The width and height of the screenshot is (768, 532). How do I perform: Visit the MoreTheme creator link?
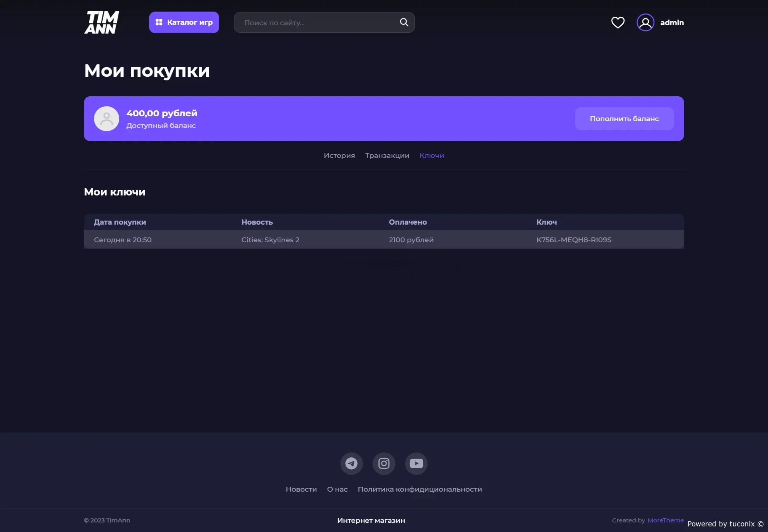(666, 520)
